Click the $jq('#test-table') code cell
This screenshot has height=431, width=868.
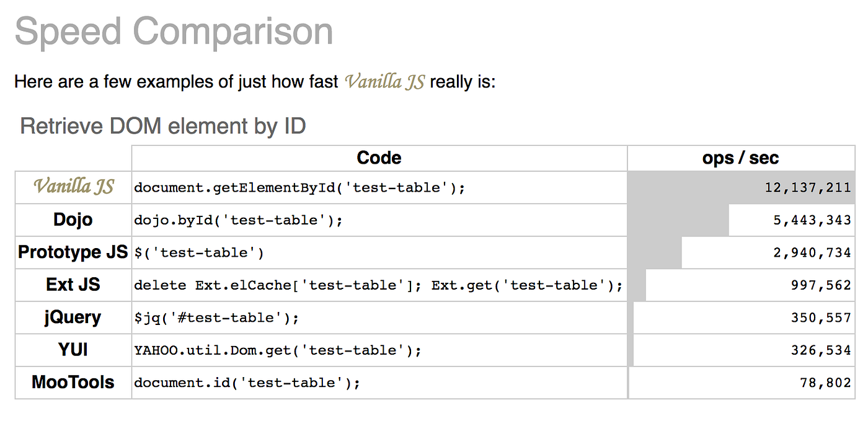pos(217,318)
